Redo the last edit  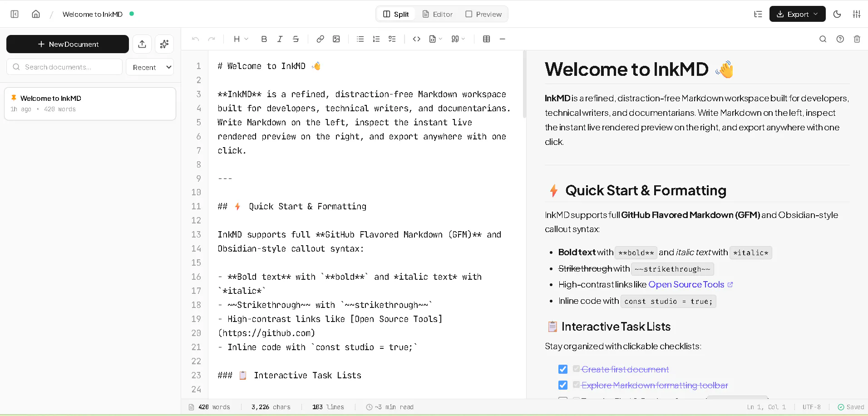212,39
